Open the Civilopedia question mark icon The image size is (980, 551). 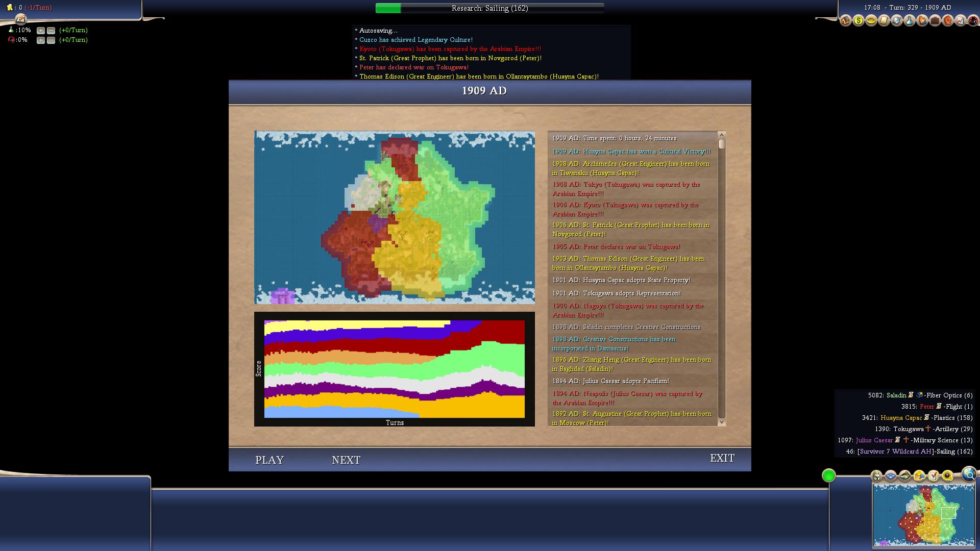947,476
